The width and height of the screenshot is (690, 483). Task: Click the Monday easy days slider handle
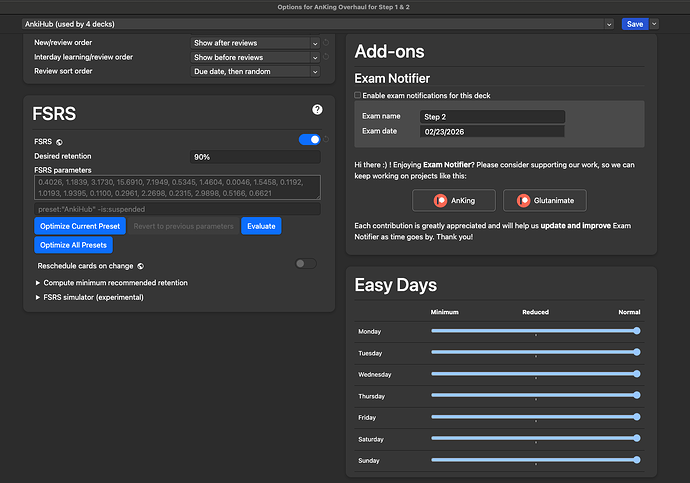point(637,331)
